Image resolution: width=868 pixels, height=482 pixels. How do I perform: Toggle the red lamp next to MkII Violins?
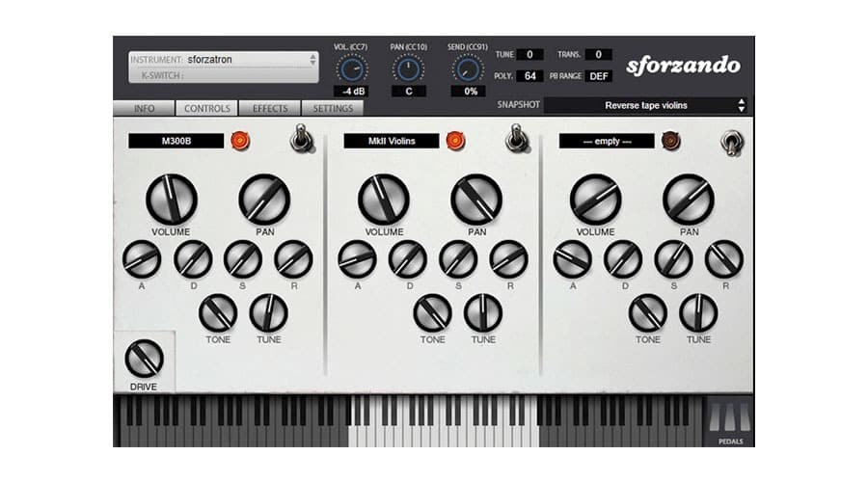pyautogui.click(x=455, y=141)
